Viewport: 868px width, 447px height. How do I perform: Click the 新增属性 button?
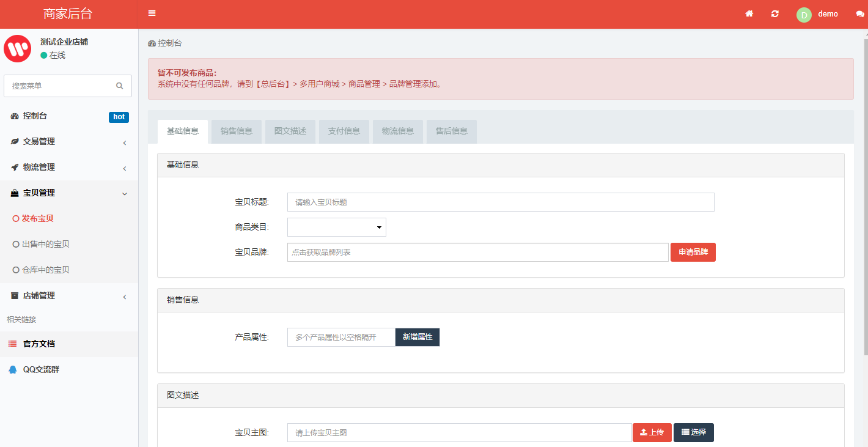click(417, 337)
